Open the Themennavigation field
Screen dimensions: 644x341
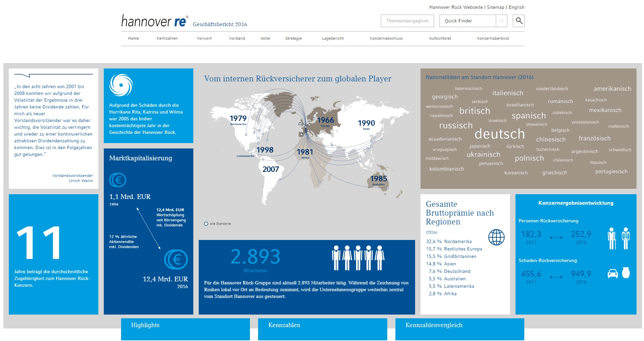coord(407,21)
